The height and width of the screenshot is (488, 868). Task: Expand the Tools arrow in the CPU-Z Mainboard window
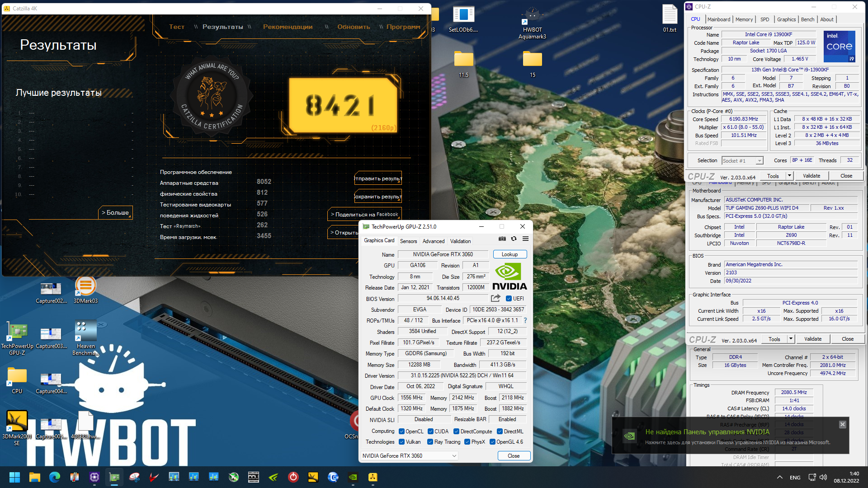791,339
